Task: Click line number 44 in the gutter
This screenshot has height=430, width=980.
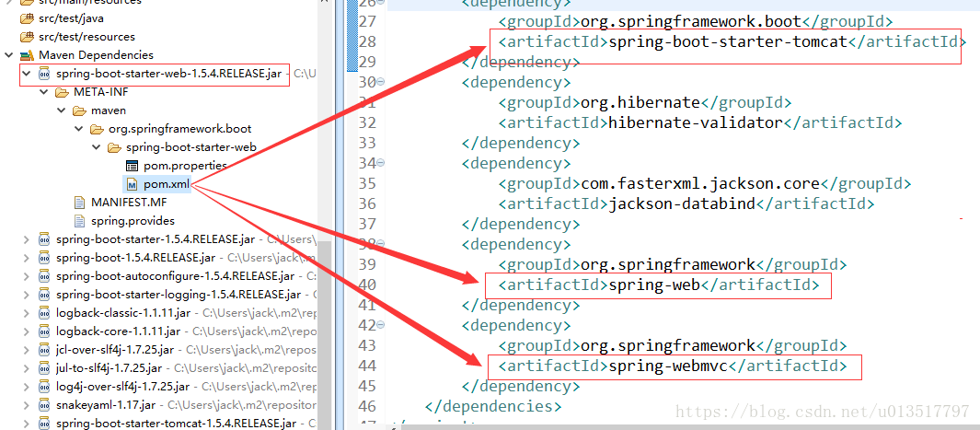Action: (x=366, y=366)
